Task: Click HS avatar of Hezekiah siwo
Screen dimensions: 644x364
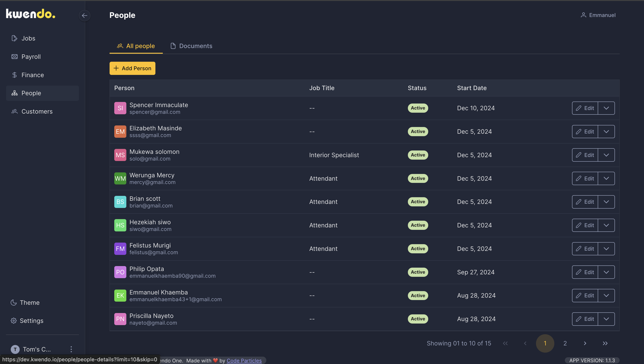Action: (120, 225)
